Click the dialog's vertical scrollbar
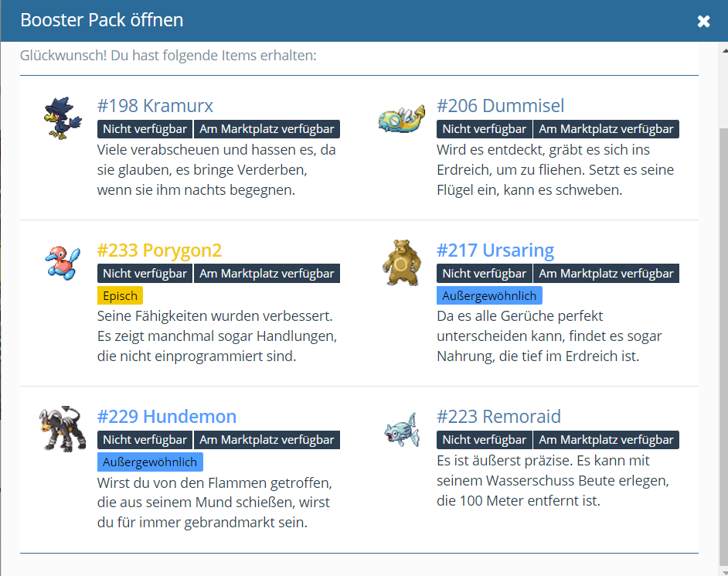The width and height of the screenshot is (728, 576). click(722, 309)
